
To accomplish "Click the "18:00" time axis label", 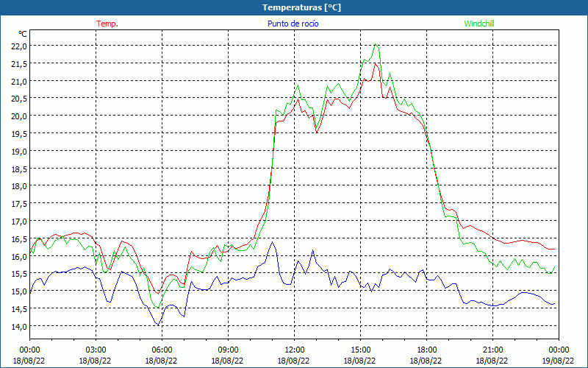I will click(x=427, y=350).
